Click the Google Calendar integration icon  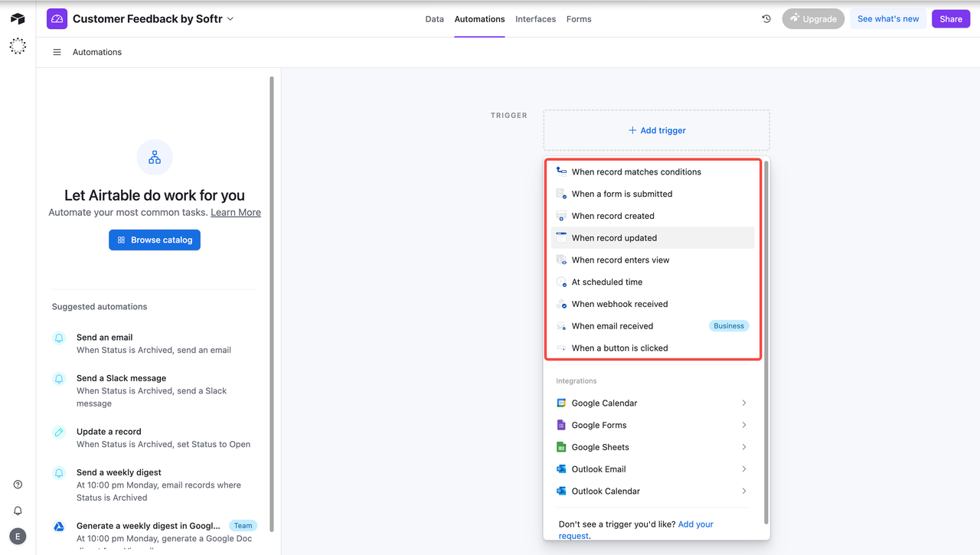click(x=561, y=403)
